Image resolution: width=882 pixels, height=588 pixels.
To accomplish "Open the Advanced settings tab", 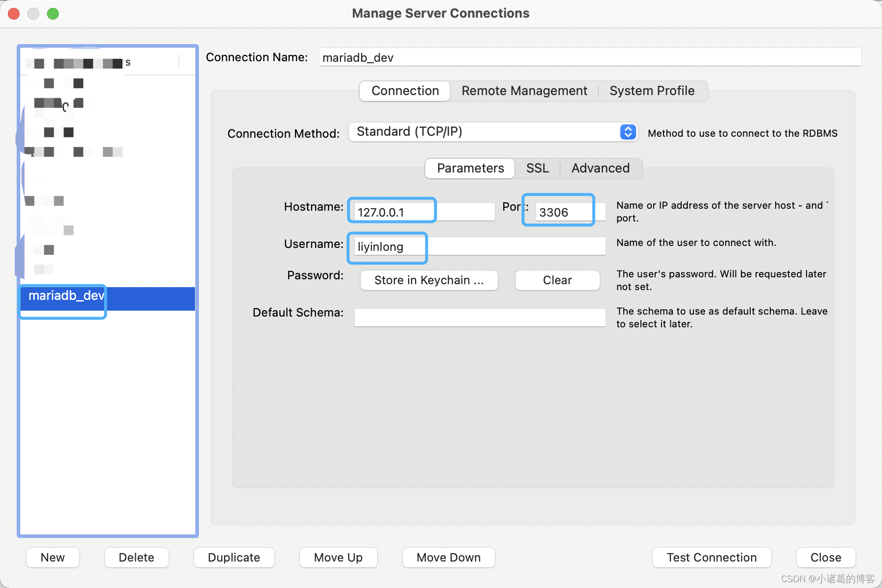I will (x=600, y=168).
